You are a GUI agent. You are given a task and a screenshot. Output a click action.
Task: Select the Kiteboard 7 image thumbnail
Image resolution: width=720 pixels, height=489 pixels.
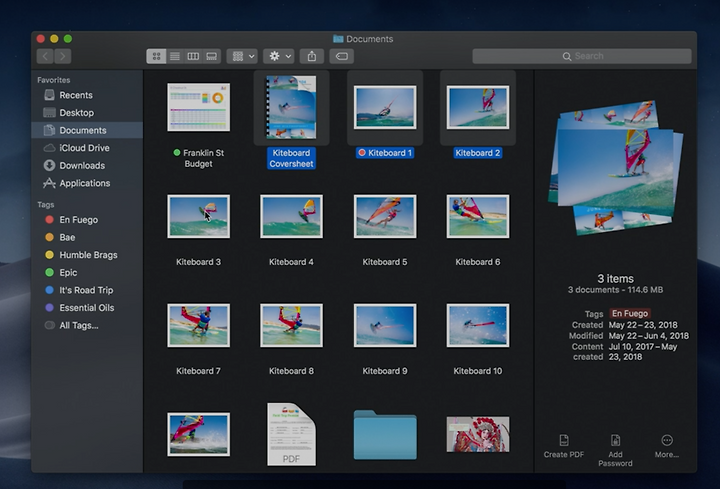click(x=198, y=325)
